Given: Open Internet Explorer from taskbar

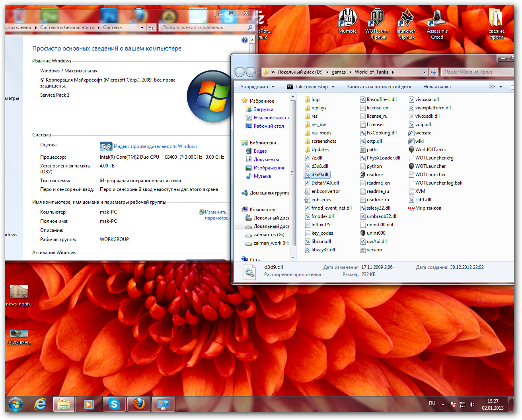Looking at the screenshot, I should (x=40, y=404).
